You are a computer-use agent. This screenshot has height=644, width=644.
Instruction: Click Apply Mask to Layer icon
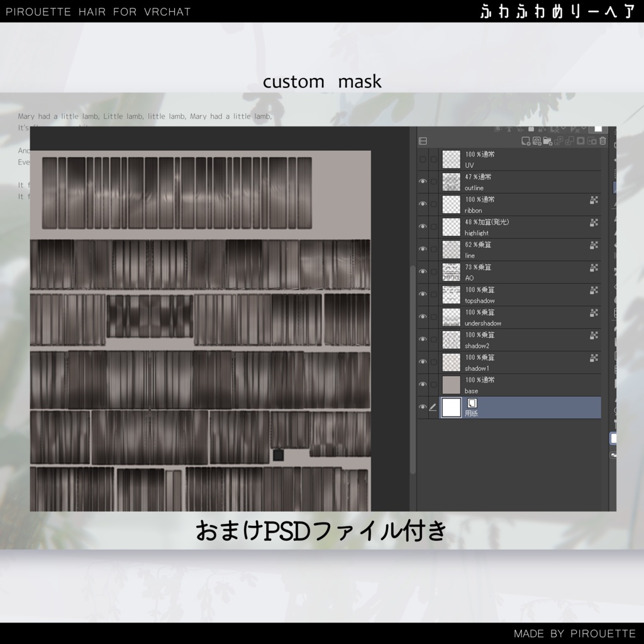coord(592,142)
